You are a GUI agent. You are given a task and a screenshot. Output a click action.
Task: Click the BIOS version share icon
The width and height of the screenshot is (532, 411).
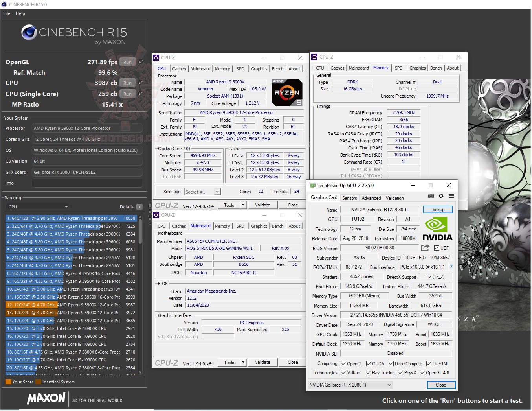pos(425,248)
